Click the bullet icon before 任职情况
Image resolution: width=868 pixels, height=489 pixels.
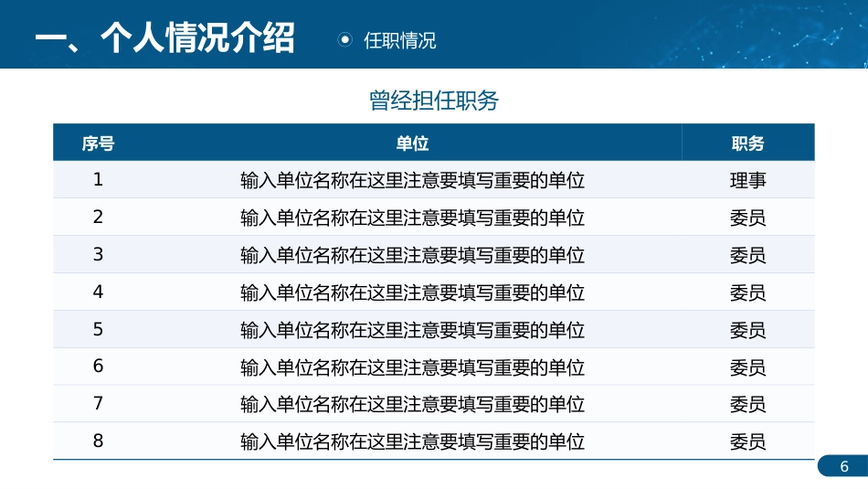[344, 40]
